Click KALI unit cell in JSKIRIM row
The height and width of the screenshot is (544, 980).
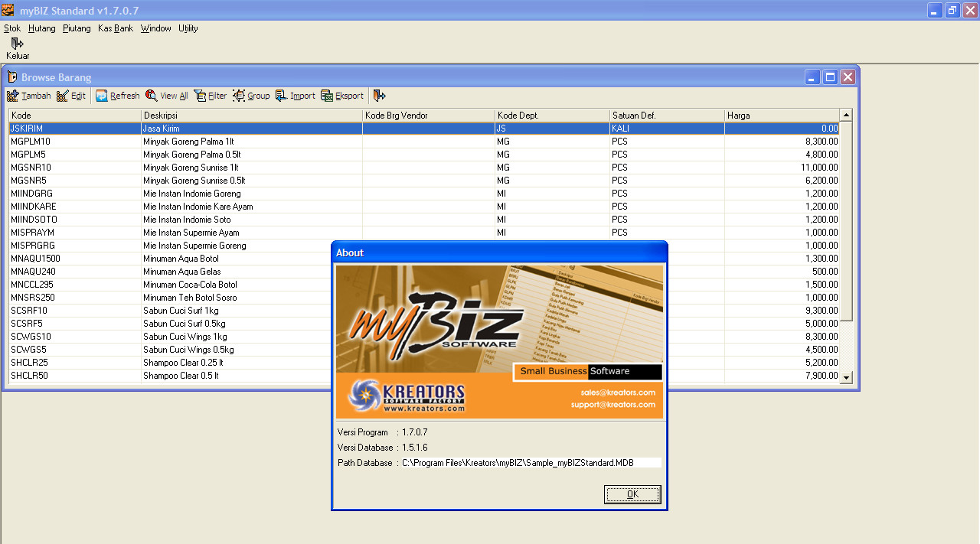click(667, 129)
